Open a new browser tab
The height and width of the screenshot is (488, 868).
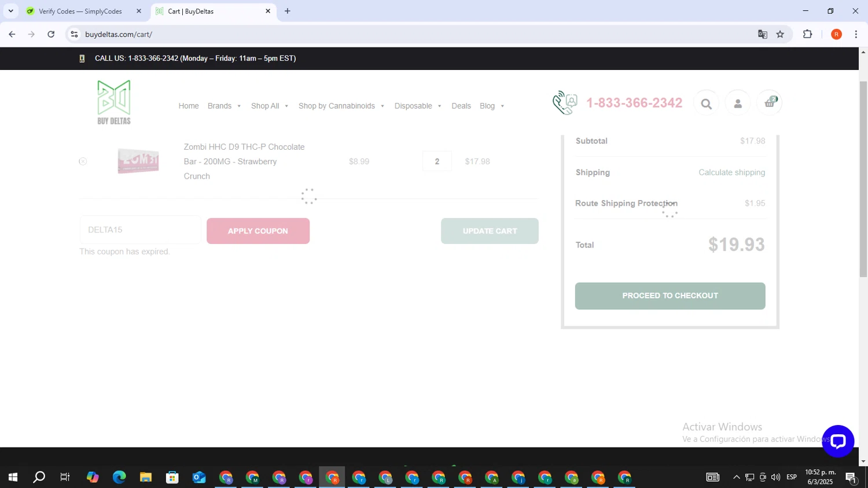288,11
